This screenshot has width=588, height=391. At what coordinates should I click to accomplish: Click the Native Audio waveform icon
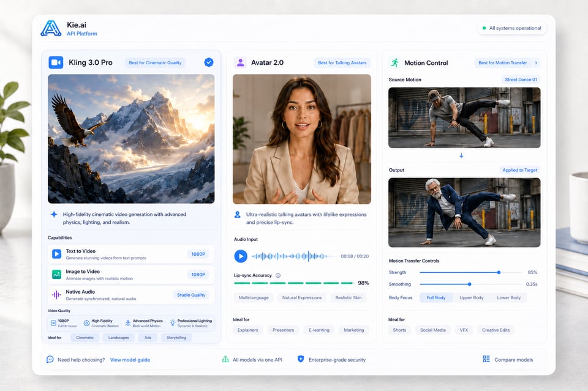pyautogui.click(x=56, y=295)
